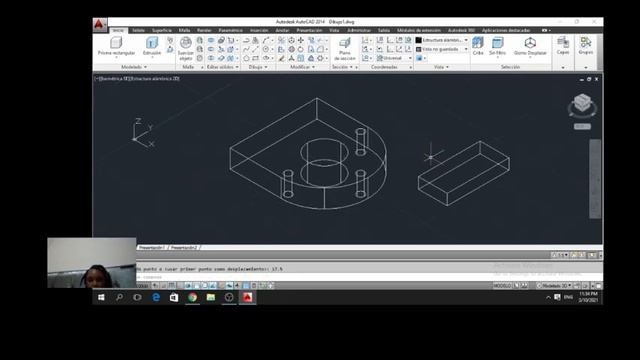Open File Explorer from the taskbar
The height and width of the screenshot is (360, 640).
(x=211, y=297)
